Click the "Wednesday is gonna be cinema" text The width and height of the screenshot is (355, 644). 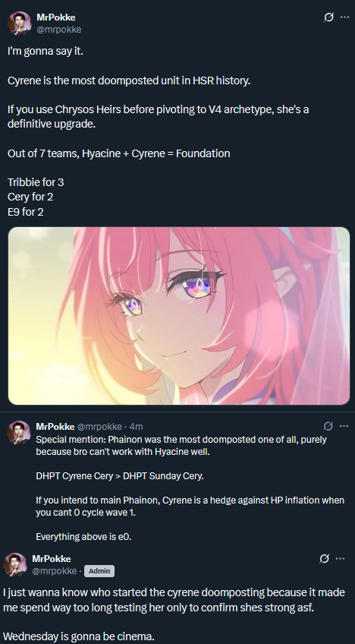(79, 636)
